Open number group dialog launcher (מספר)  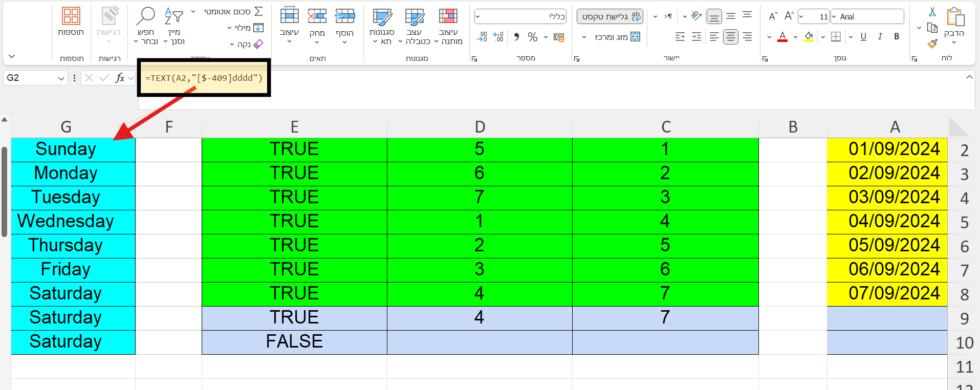click(474, 59)
